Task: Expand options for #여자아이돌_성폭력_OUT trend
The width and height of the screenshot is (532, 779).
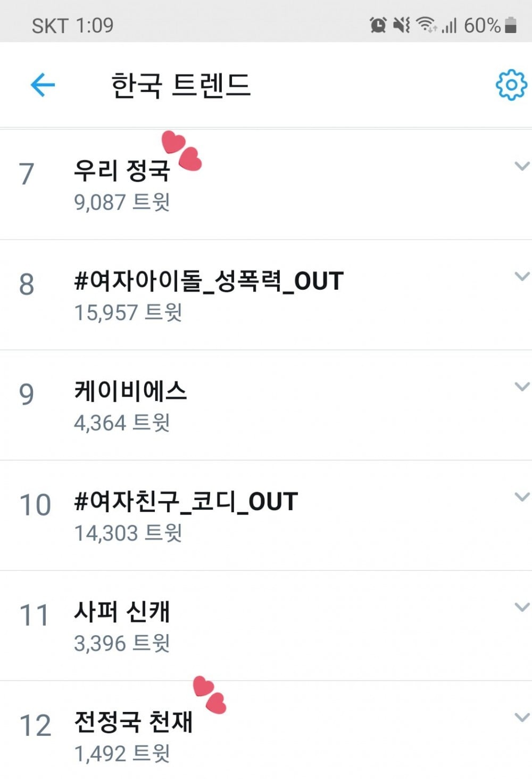Action: [x=522, y=276]
